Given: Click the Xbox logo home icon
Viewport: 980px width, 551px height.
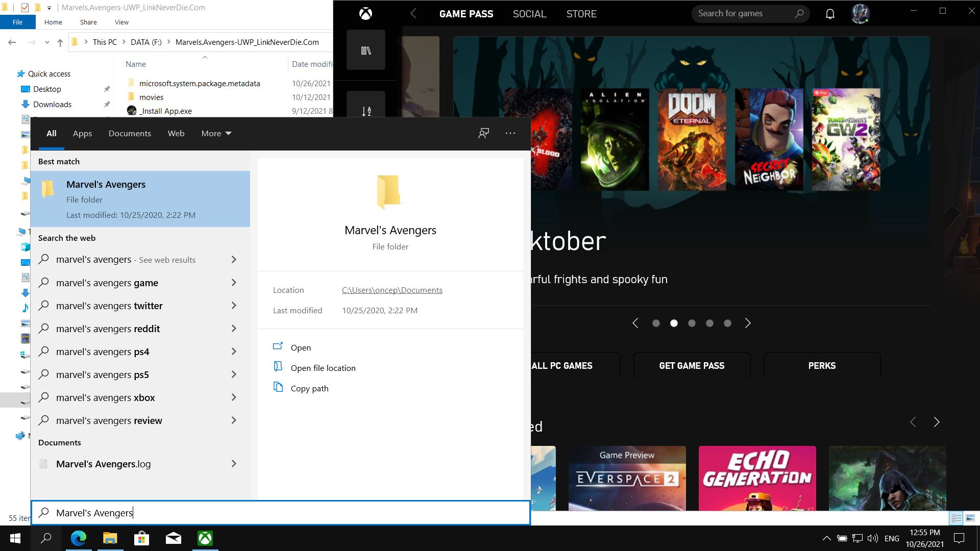Looking at the screenshot, I should 365,14.
